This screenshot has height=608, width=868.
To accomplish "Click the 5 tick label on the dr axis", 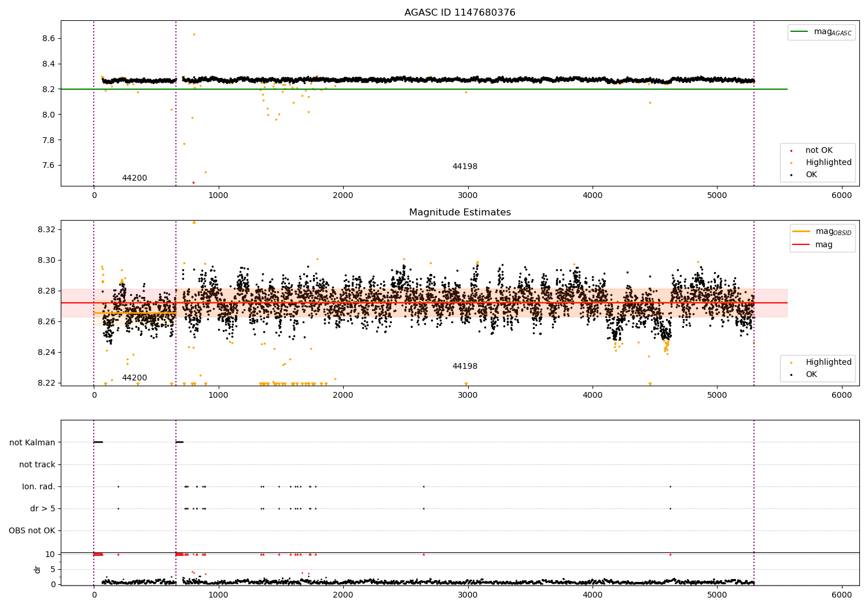I will (x=53, y=570).
